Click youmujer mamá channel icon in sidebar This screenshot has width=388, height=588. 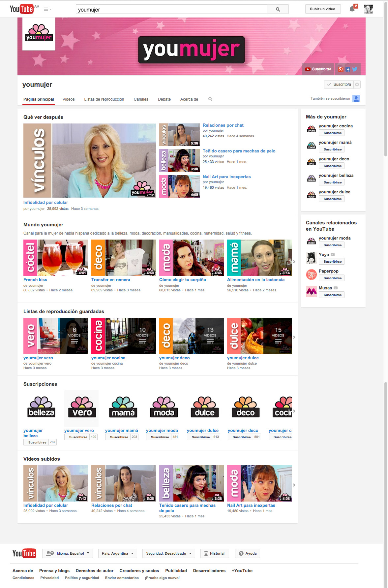(x=311, y=146)
